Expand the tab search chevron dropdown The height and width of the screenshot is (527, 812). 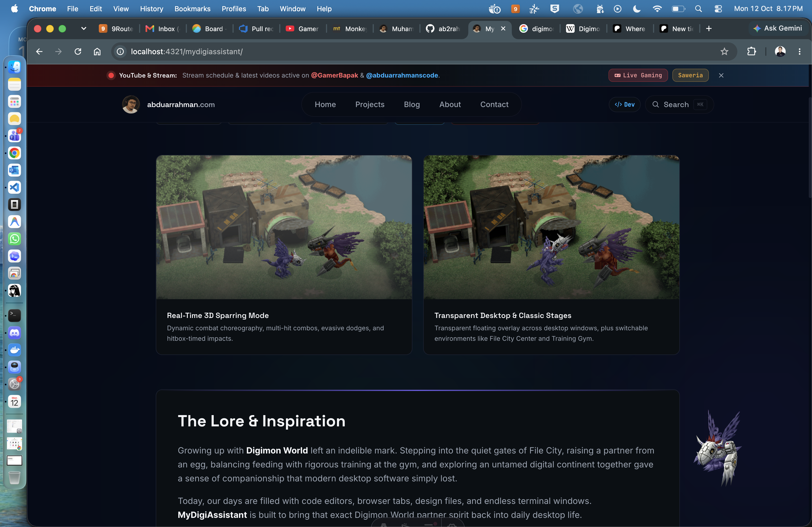84,29
